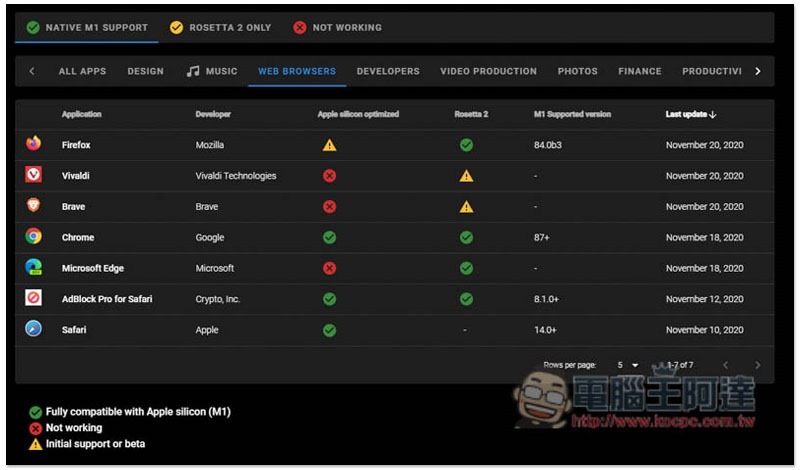Viewport: 800px width, 470px height.
Task: Select the Native M1 Support filter tab
Action: (87, 28)
